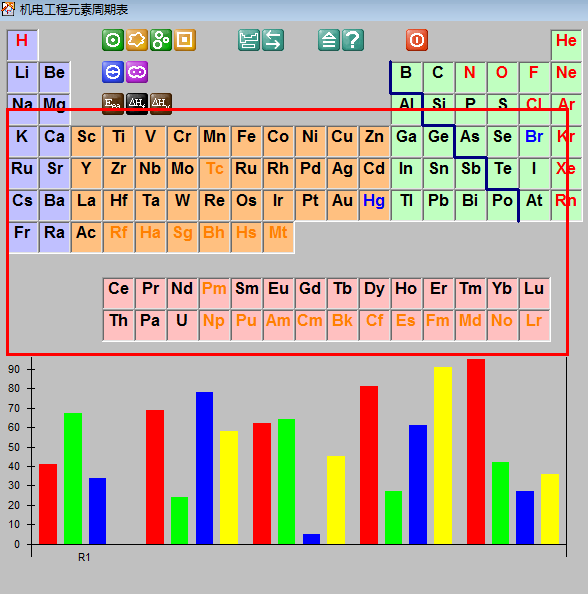Select the B element cell
Viewport: 588px width, 594px height.
pyautogui.click(x=406, y=77)
